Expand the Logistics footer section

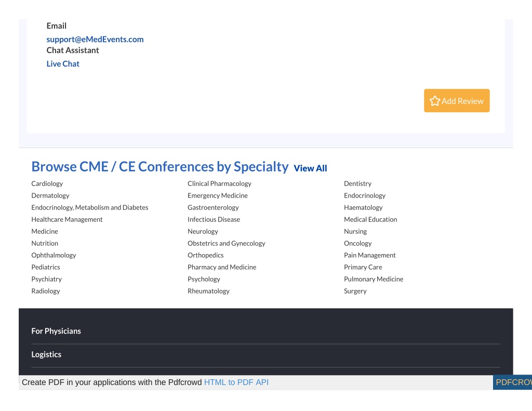46,354
